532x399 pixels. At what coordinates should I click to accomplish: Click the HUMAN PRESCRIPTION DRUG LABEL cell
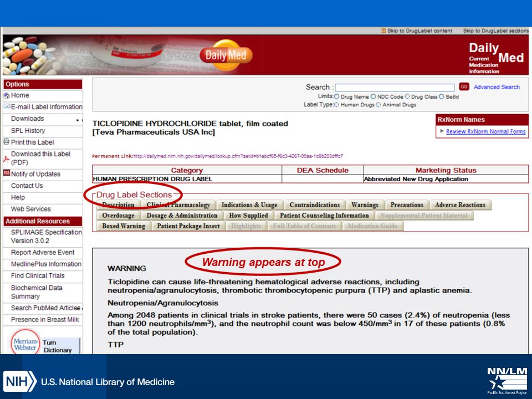(187, 179)
